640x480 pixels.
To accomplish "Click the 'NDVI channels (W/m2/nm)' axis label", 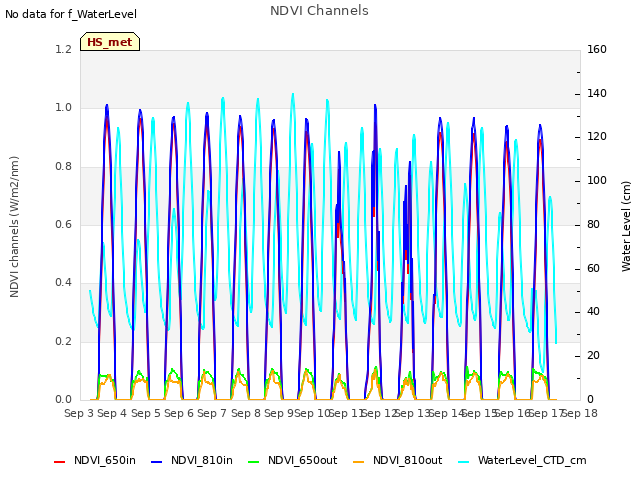I will (x=14, y=227).
